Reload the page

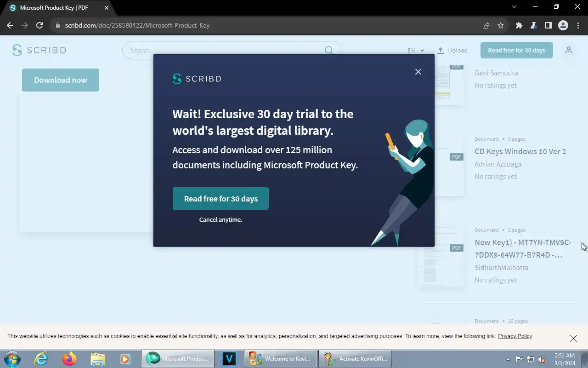(x=40, y=25)
